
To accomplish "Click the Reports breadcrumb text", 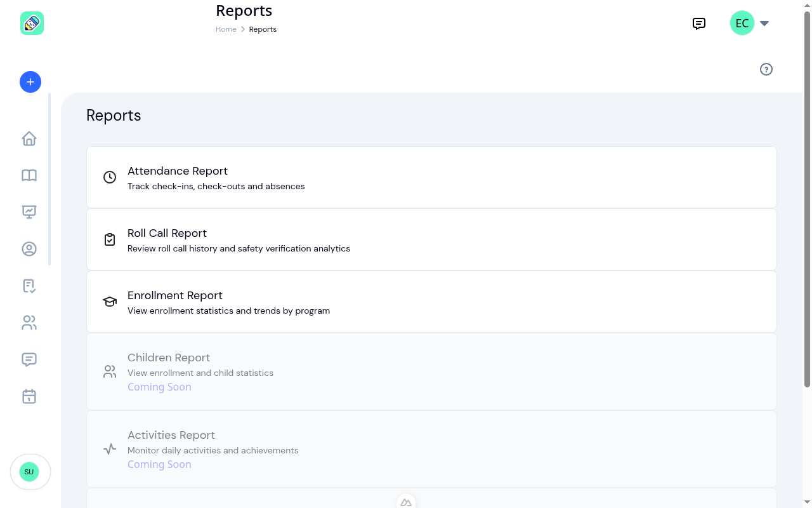I will (263, 29).
